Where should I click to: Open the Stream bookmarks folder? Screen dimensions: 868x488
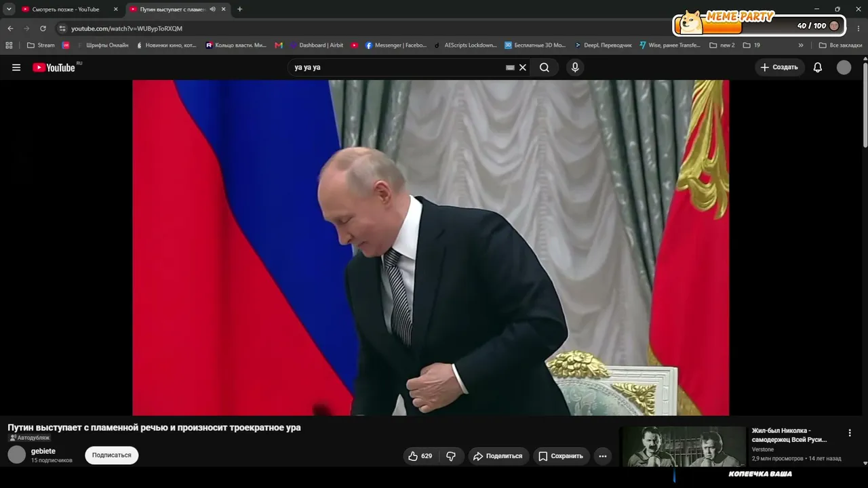[x=41, y=45]
